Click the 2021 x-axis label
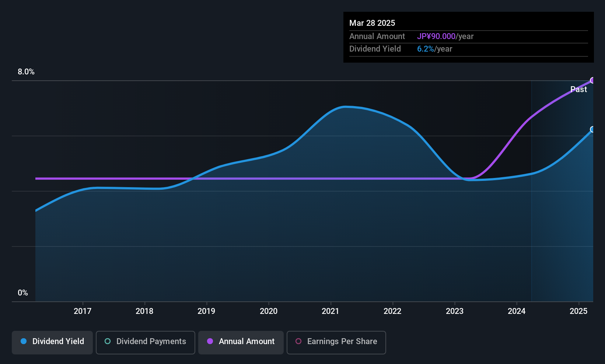Screen dimensions: 605x364 (x=331, y=311)
